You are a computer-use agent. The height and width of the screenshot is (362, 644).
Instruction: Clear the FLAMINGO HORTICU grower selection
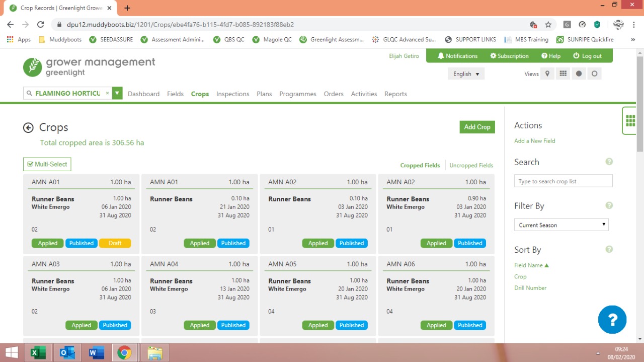107,94
